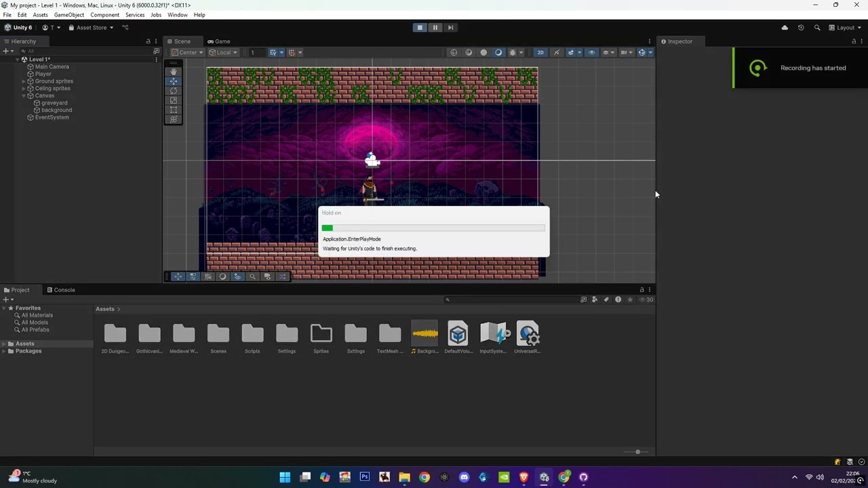
Task: Toggle the draw mode shaded sphere
Action: (484, 52)
